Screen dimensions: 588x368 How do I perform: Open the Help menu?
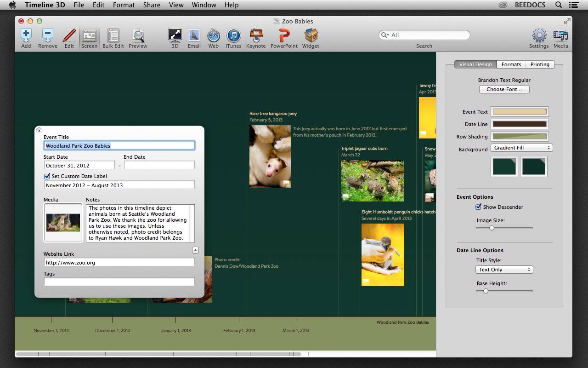pyautogui.click(x=232, y=5)
